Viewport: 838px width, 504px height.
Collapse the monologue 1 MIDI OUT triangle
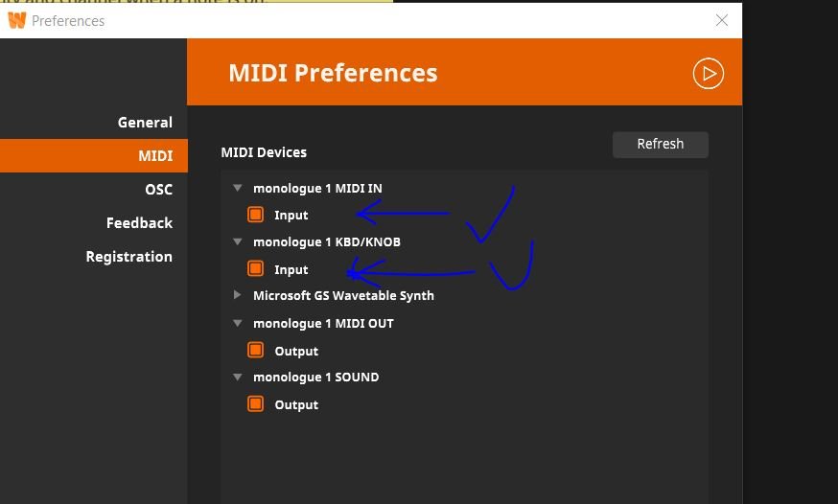point(238,323)
